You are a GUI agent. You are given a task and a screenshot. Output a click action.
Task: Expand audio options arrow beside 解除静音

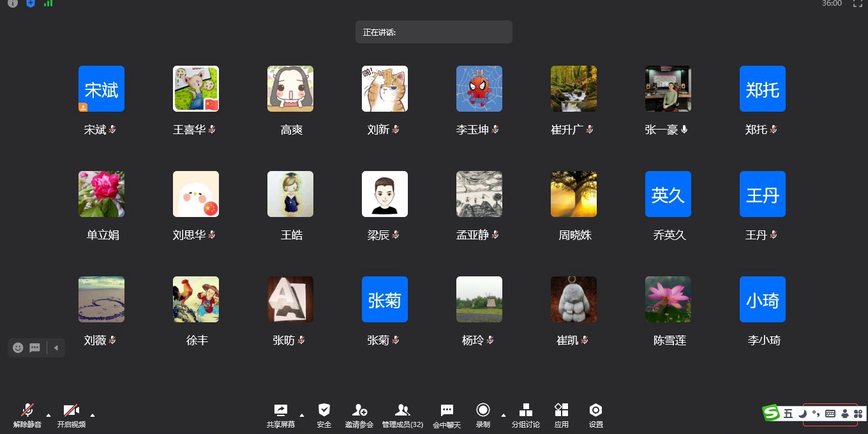click(x=49, y=415)
